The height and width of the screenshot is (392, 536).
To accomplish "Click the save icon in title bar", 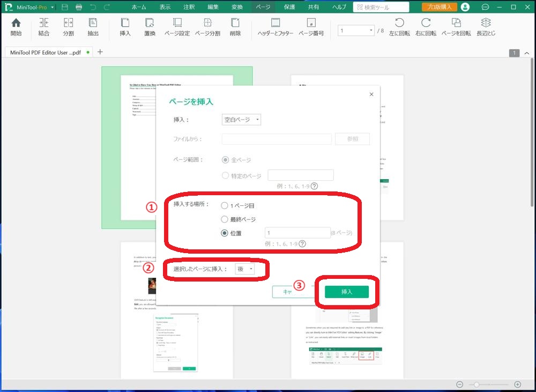I will point(65,7).
